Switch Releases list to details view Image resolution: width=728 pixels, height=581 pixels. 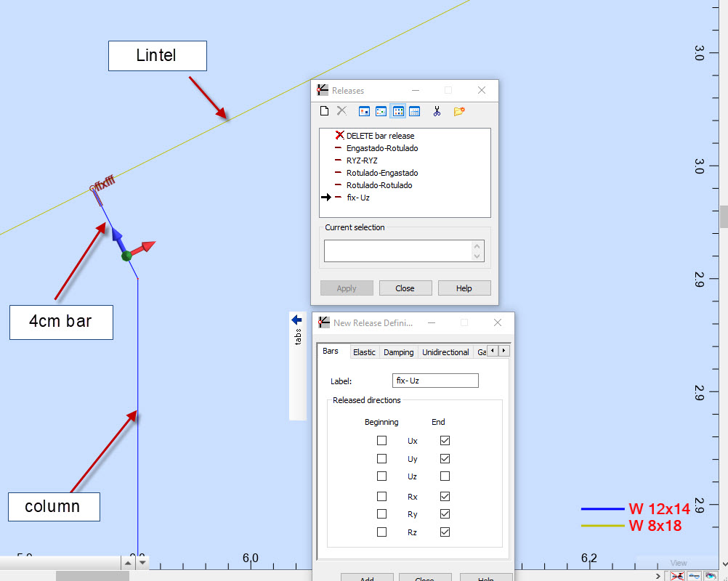click(415, 111)
